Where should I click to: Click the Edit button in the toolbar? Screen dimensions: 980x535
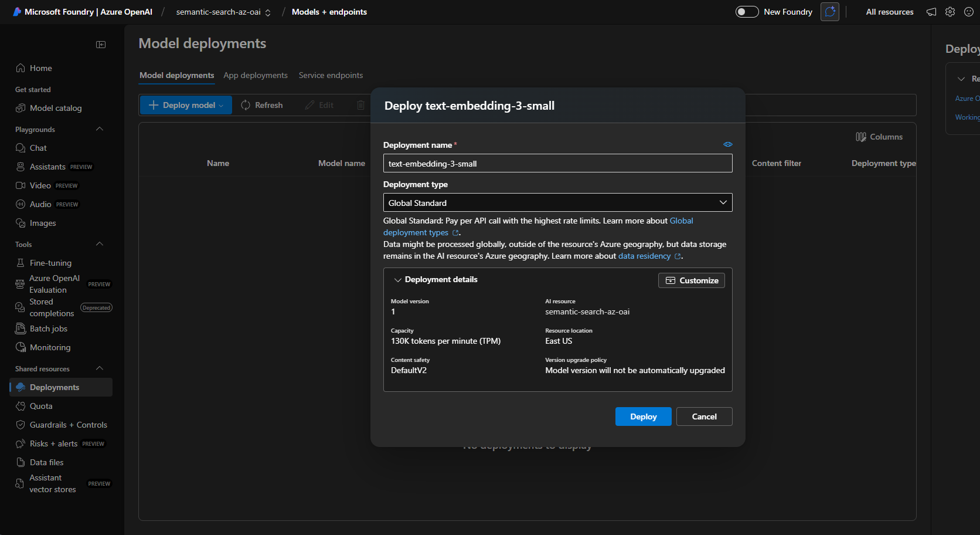click(x=319, y=105)
